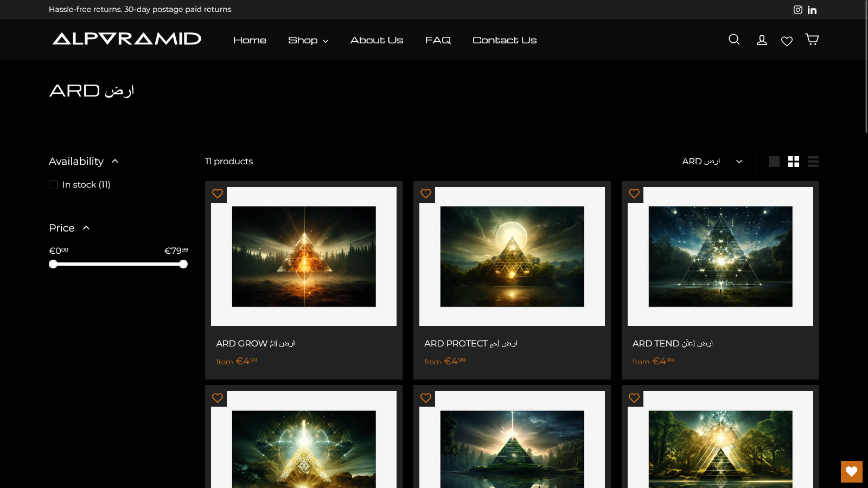Switch to large single-column grid view
The image size is (868, 488).
pyautogui.click(x=774, y=162)
